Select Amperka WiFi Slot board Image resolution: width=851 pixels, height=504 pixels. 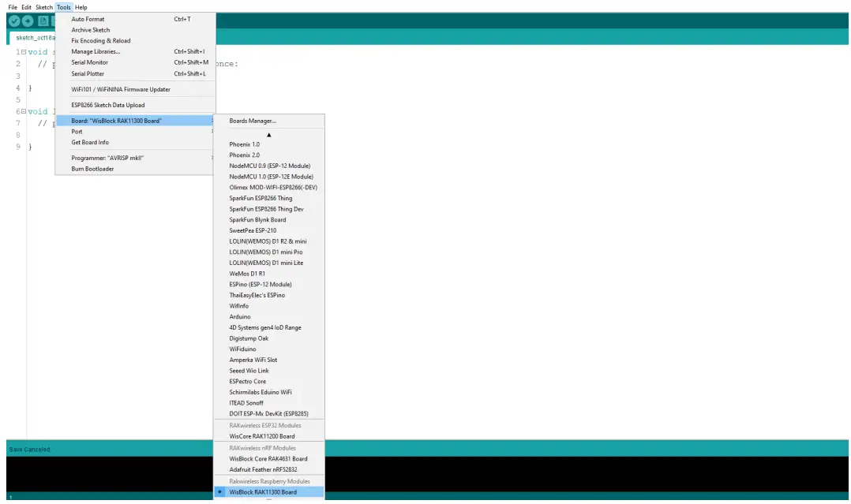point(269,360)
